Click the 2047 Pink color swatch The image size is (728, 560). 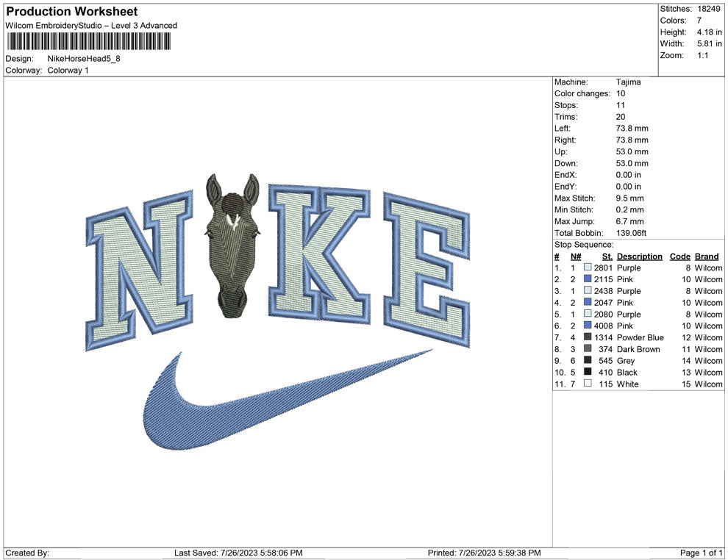[588, 302]
